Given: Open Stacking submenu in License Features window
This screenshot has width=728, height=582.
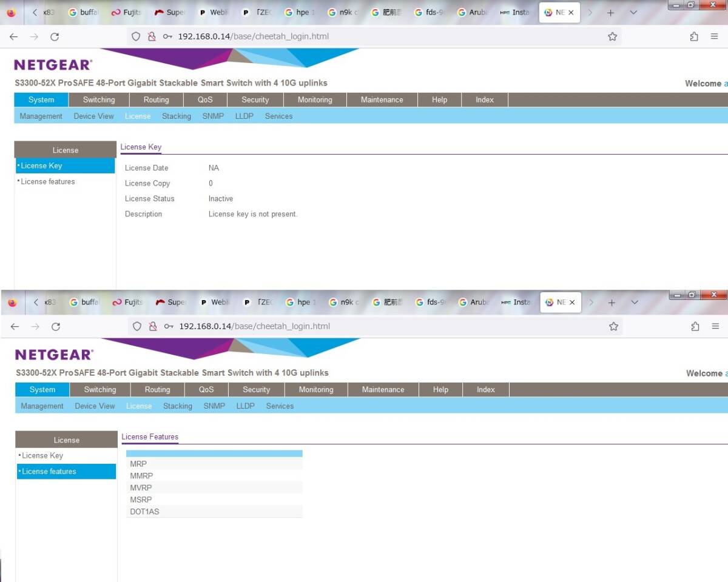Looking at the screenshot, I should pyautogui.click(x=178, y=406).
